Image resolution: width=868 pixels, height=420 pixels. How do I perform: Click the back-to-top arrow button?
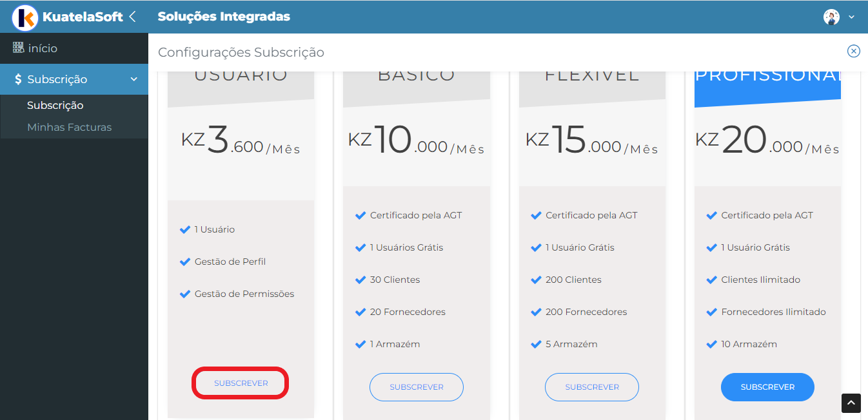[851, 403]
